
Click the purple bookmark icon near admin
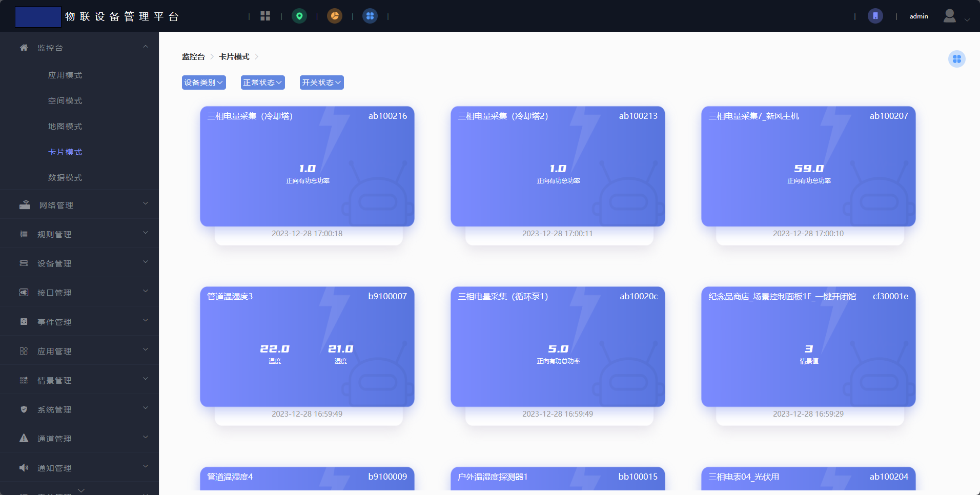(875, 16)
